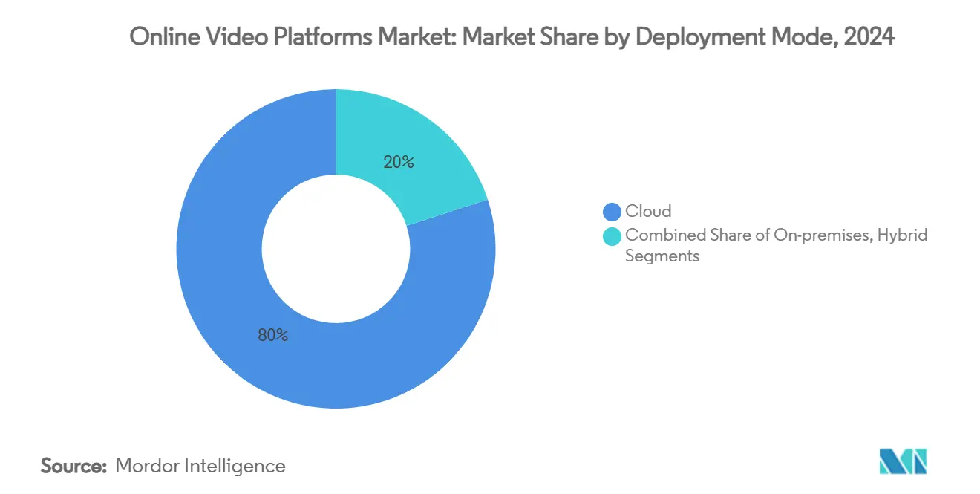Click the bold Source: label
The width and height of the screenshot is (980, 494).
(x=73, y=467)
